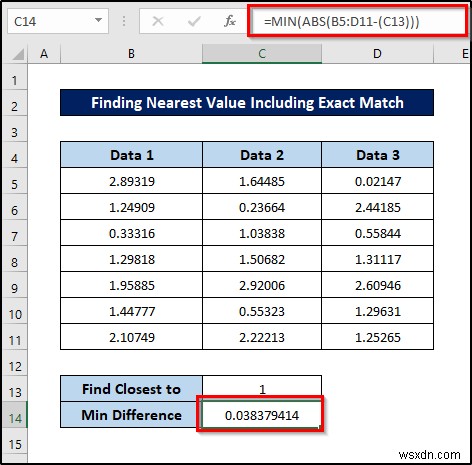Select cell containing 1.29631

(378, 311)
